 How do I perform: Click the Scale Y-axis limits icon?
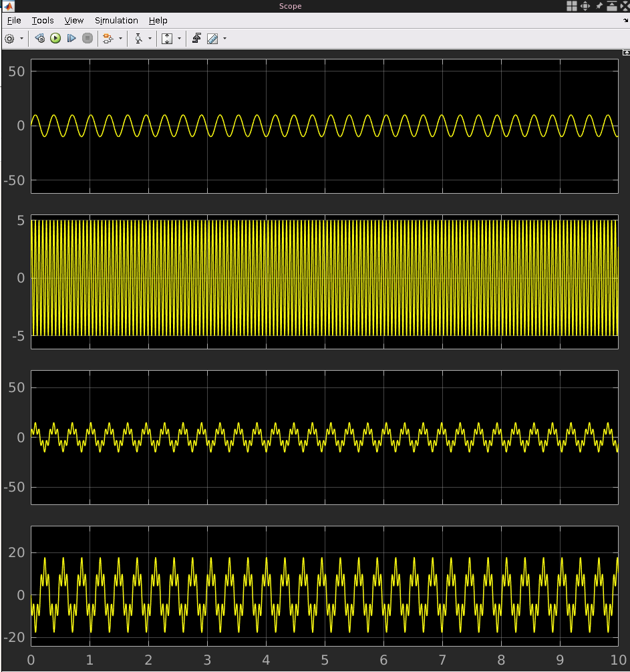coord(167,39)
